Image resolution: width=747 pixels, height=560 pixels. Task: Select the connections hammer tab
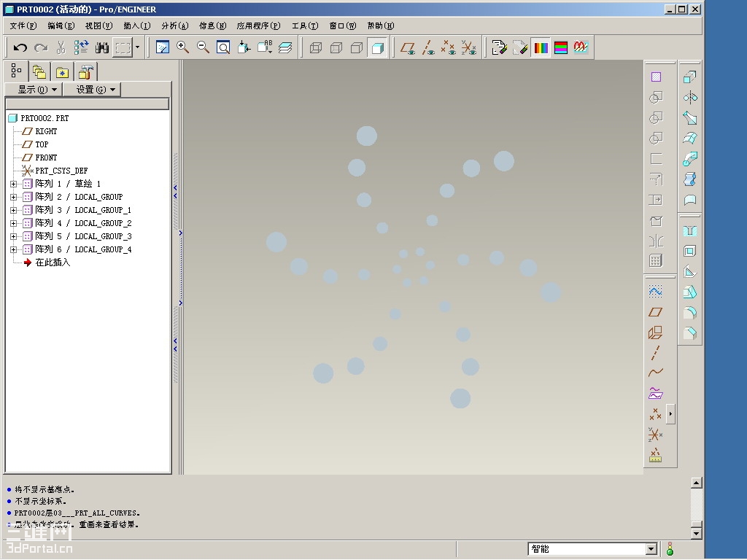(86, 72)
